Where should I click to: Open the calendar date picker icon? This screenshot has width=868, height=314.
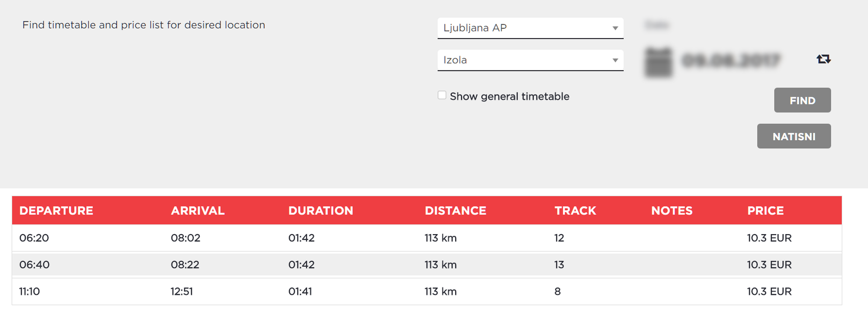click(659, 61)
